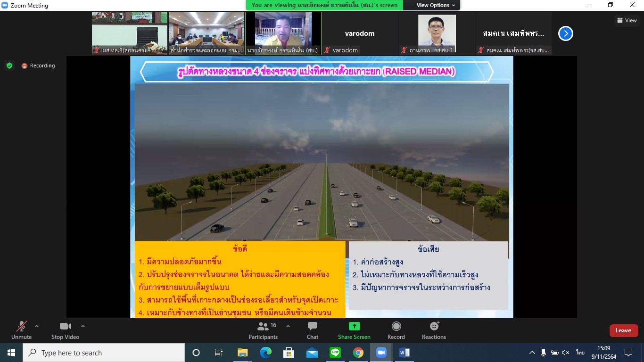644x362 pixels.
Task: Open the Participants panel
Action: click(263, 330)
